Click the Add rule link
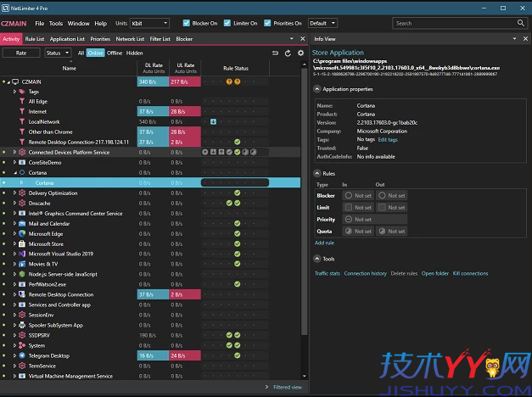Image resolution: width=532 pixels, height=397 pixels. click(x=324, y=243)
